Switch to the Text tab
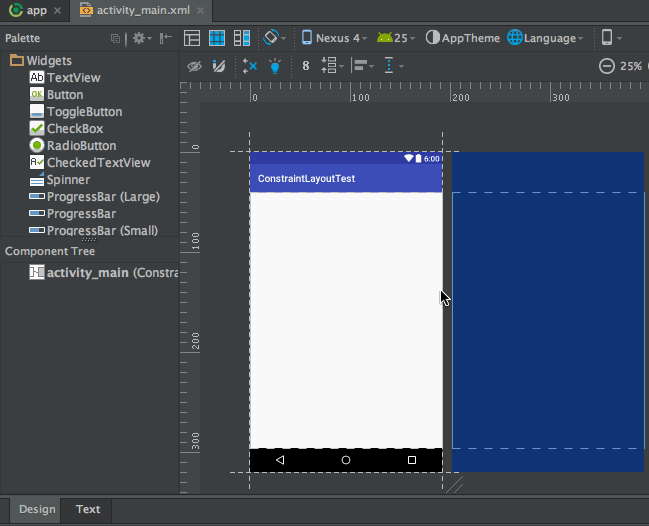Screen dimensions: 649x526 [x=88, y=509]
